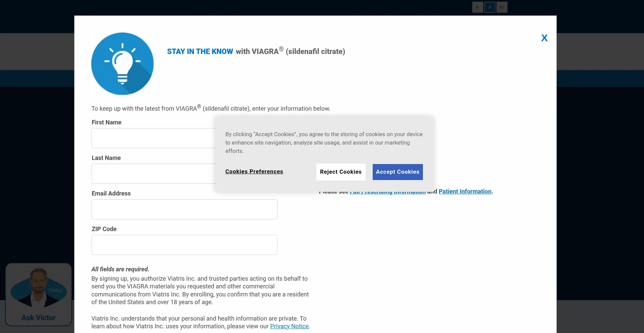
Task: Click the blue lightbulb icon
Action: pyautogui.click(x=122, y=64)
